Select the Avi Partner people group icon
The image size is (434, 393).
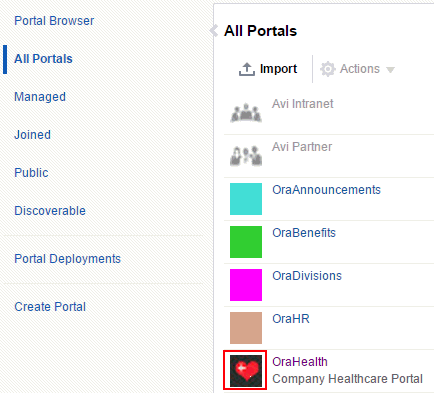pos(246,155)
